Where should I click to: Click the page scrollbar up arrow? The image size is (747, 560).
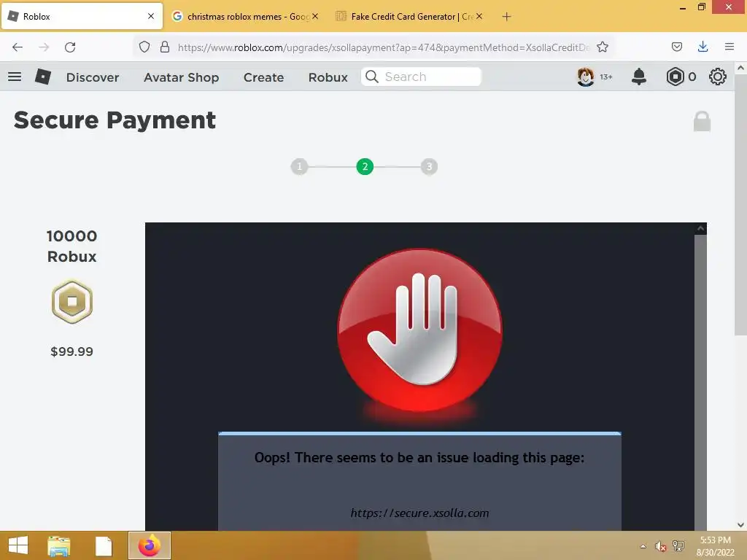pos(740,68)
